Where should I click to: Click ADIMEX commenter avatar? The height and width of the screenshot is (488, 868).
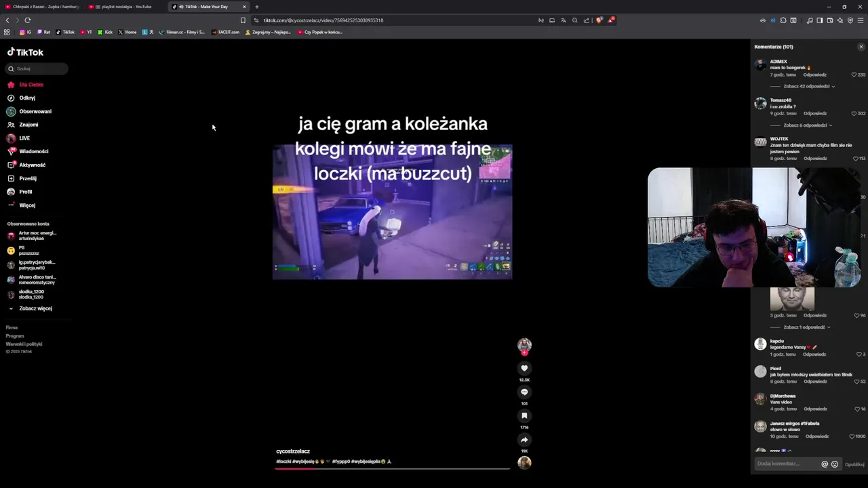click(x=760, y=65)
